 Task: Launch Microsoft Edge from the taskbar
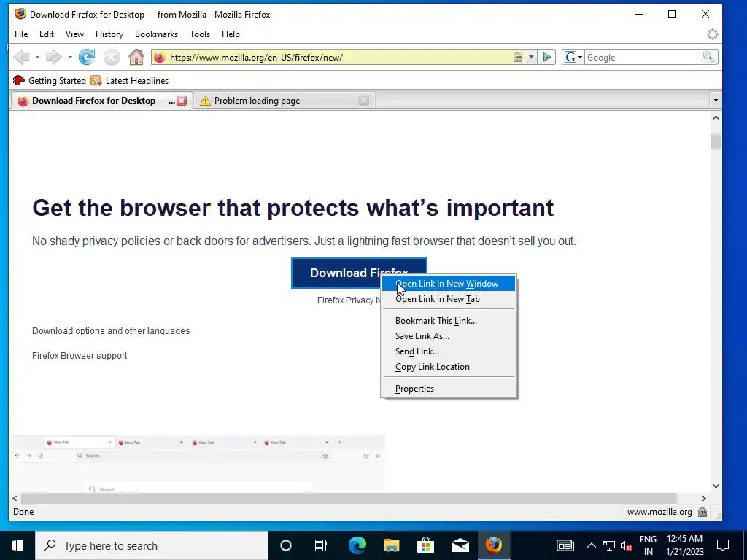pos(357,545)
